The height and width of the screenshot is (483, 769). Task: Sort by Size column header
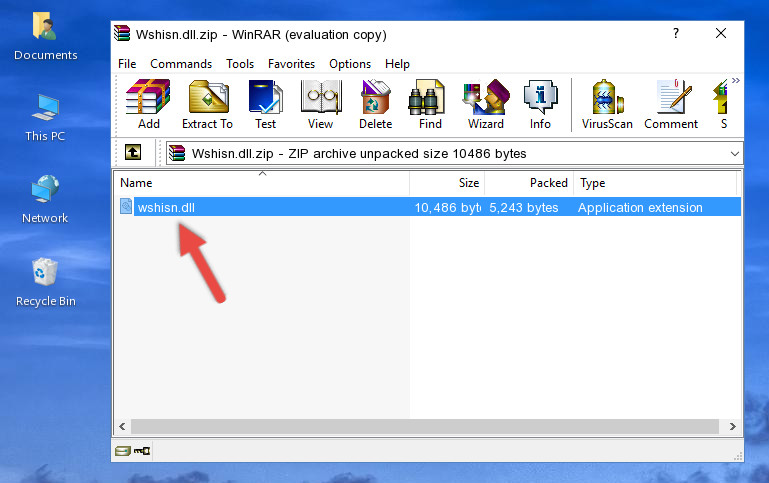click(447, 183)
